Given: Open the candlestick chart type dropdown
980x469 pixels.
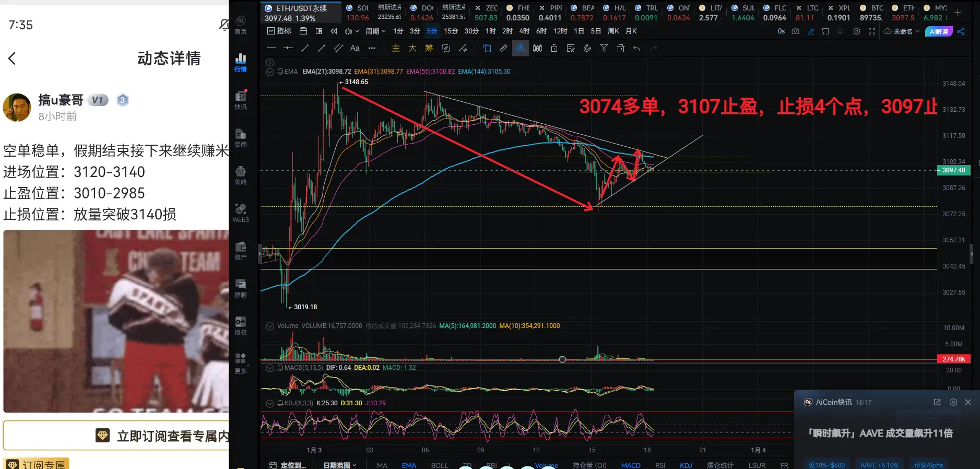Looking at the screenshot, I should click(x=352, y=31).
